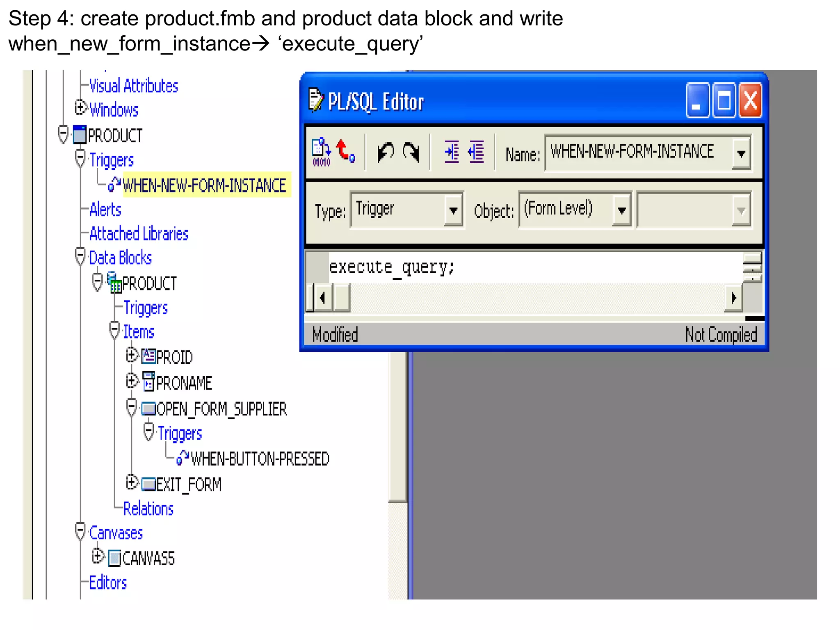Collapse the OPEN_FORM_SUPPLIER item node
This screenshot has width=840, height=630.
pyautogui.click(x=131, y=407)
